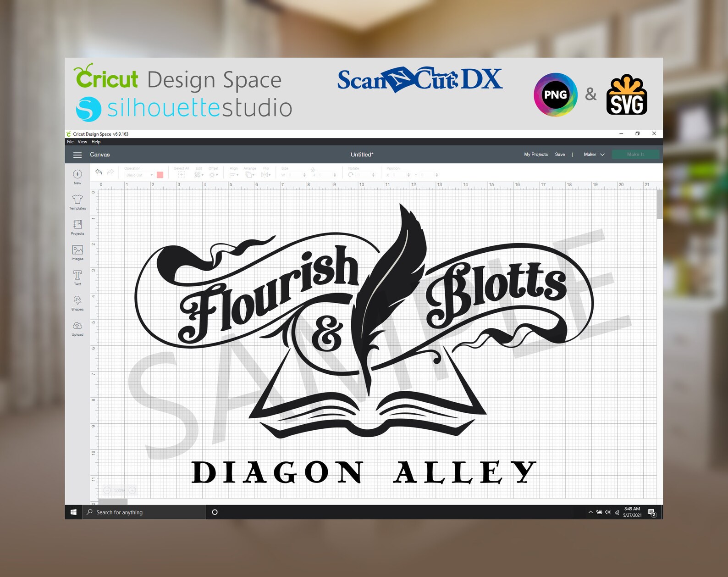Image resolution: width=728 pixels, height=577 pixels.
Task: Open Cortana from the taskbar
Action: 215,512
